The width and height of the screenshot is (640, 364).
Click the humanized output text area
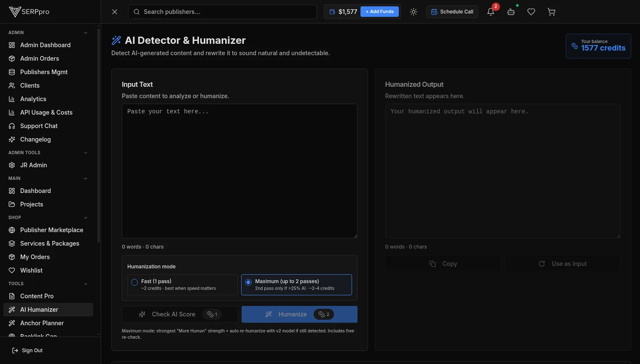(x=503, y=171)
